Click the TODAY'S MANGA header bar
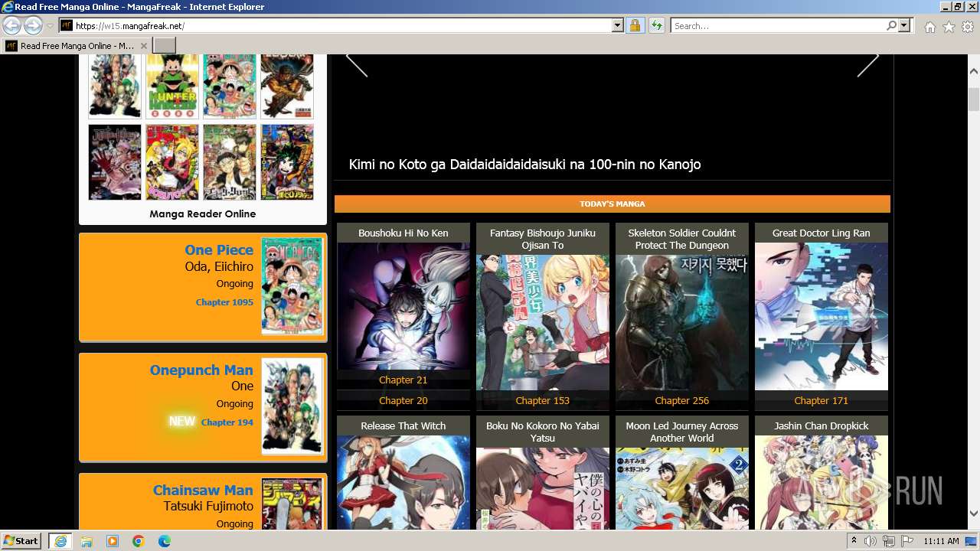The image size is (980, 551). pyautogui.click(x=612, y=204)
